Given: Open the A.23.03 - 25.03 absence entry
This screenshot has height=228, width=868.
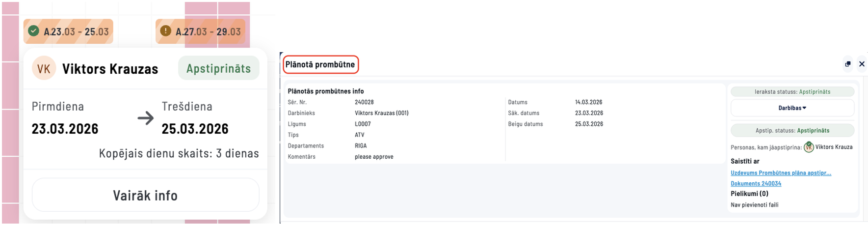Looking at the screenshot, I should click(x=76, y=31).
